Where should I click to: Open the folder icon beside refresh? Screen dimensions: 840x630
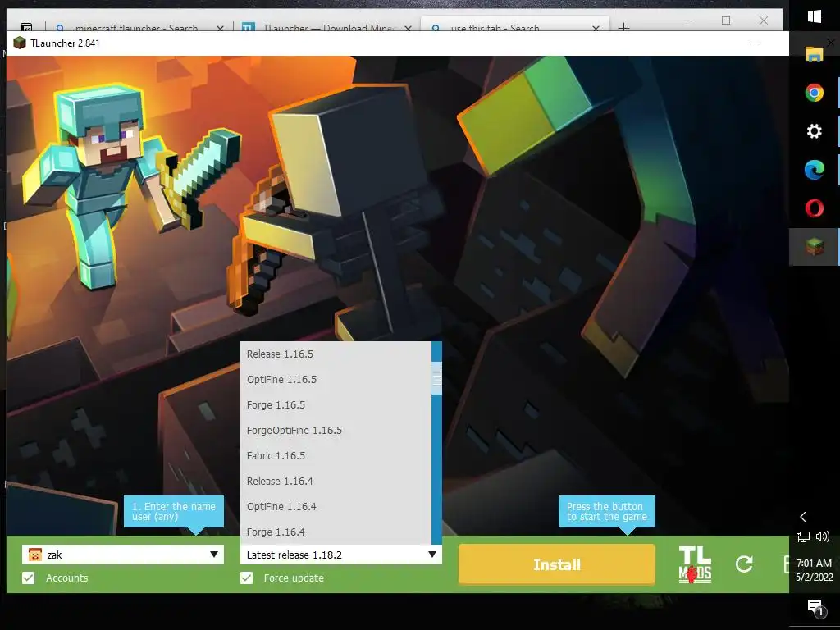pyautogui.click(x=786, y=564)
